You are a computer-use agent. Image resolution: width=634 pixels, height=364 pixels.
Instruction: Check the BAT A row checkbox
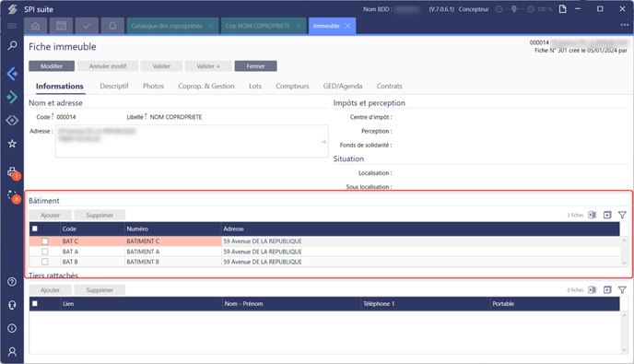pyautogui.click(x=45, y=252)
